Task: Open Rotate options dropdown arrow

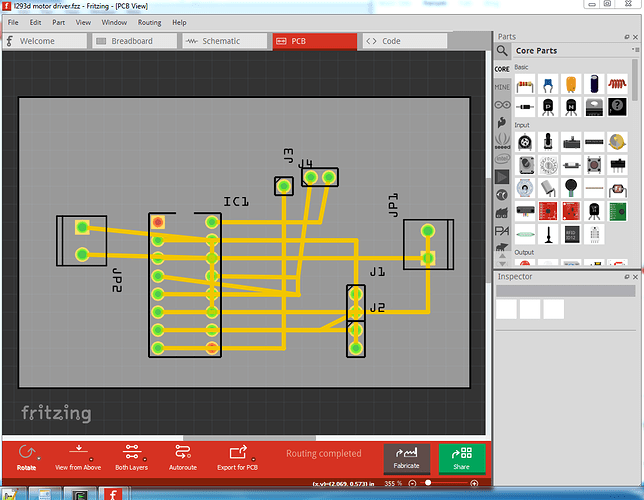Action: point(39,459)
